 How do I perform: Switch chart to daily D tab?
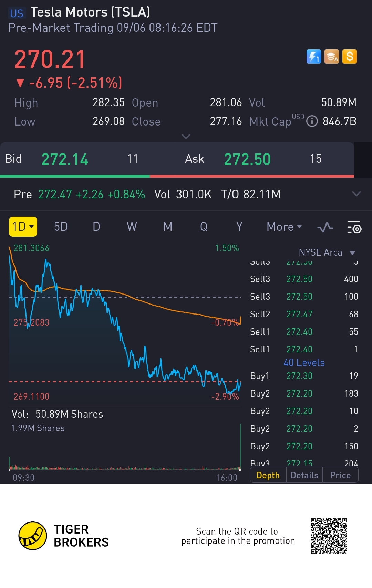(96, 227)
